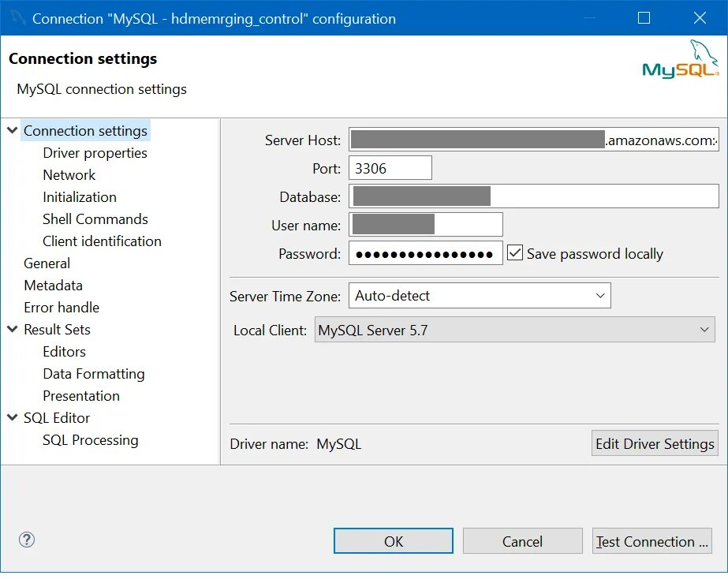The width and height of the screenshot is (728, 579).
Task: Click the help question mark icon
Action: point(27,540)
